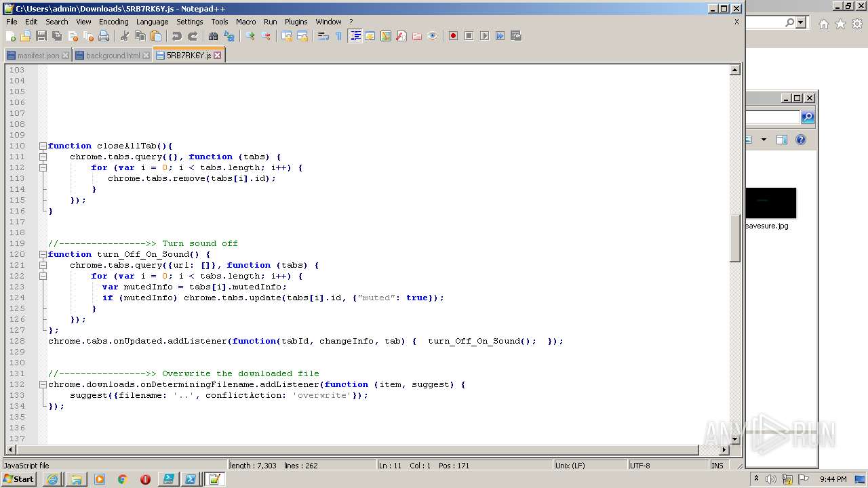The height and width of the screenshot is (488, 868).
Task: Toggle synchronized vertical scrolling
Action: pos(287,36)
